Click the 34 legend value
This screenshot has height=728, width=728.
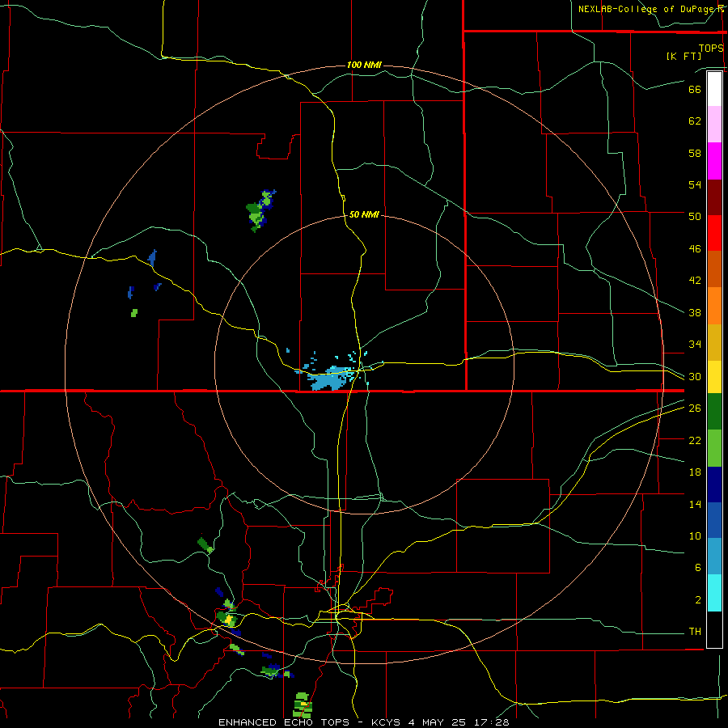[695, 345]
